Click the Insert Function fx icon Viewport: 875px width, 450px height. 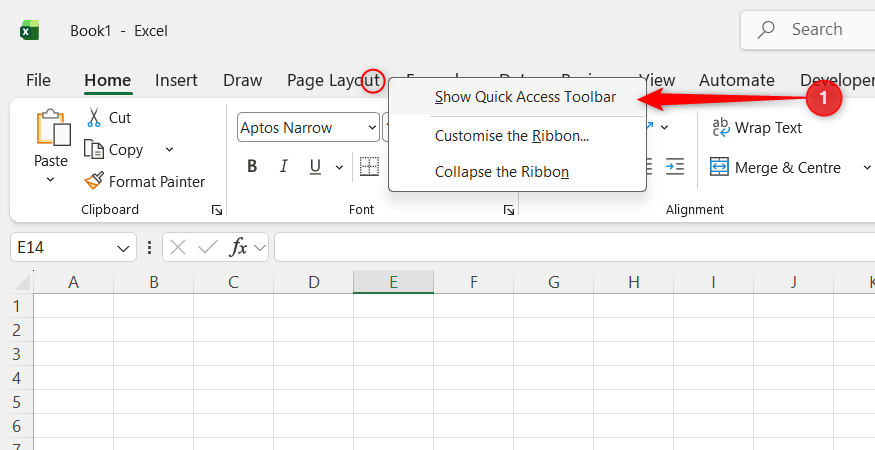[238, 247]
